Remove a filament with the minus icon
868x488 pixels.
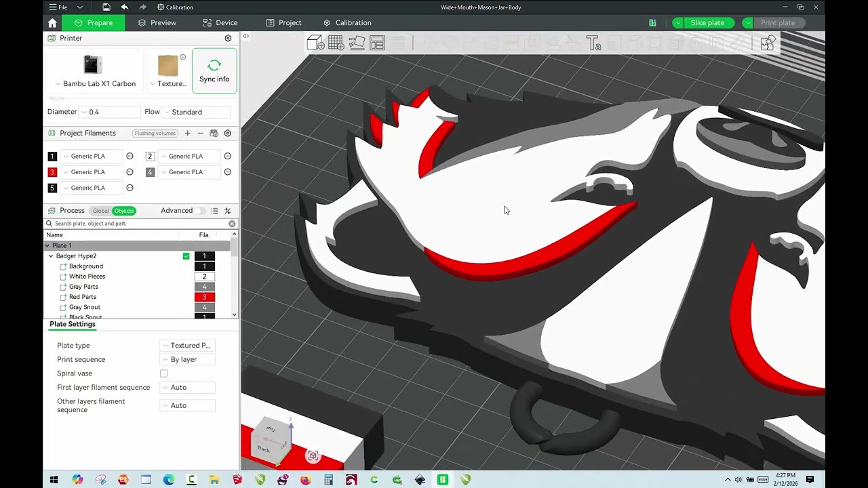click(x=201, y=134)
